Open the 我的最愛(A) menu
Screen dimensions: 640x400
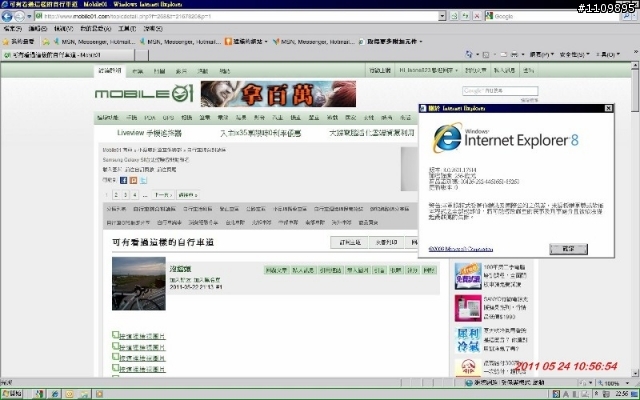click(x=95, y=29)
